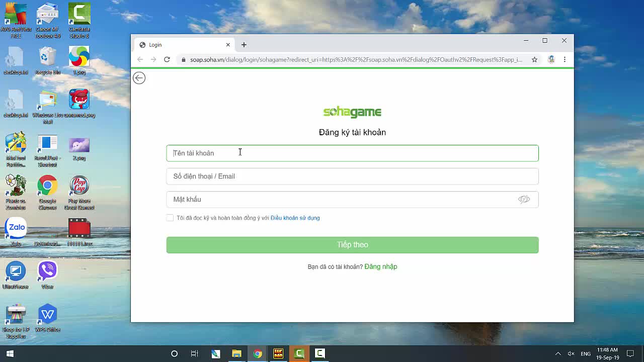Click the circular back arrow on the page
The image size is (644, 362).
[x=139, y=78]
